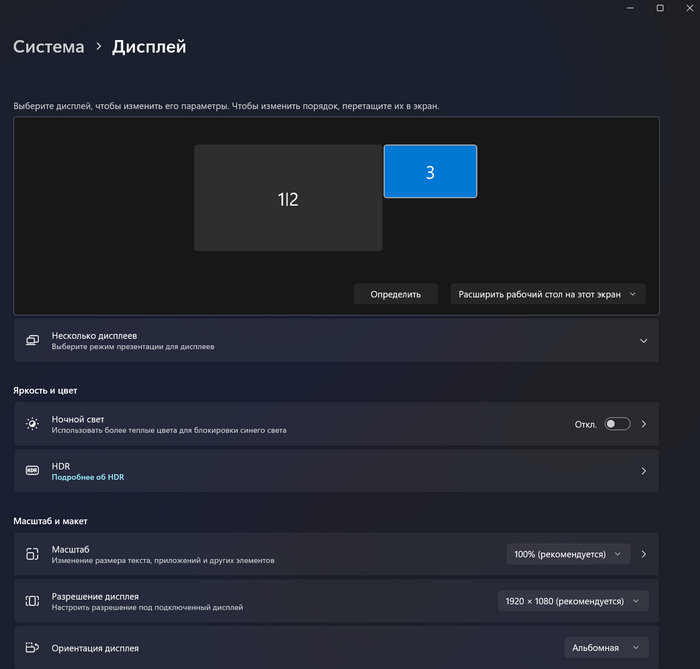This screenshot has height=669, width=700.
Task: Open the 100% scale dropdown
Action: [568, 554]
